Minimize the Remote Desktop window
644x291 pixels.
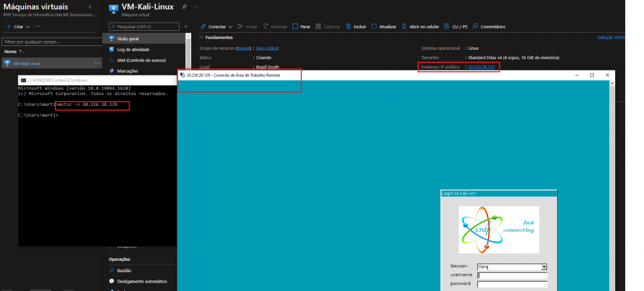(x=577, y=75)
